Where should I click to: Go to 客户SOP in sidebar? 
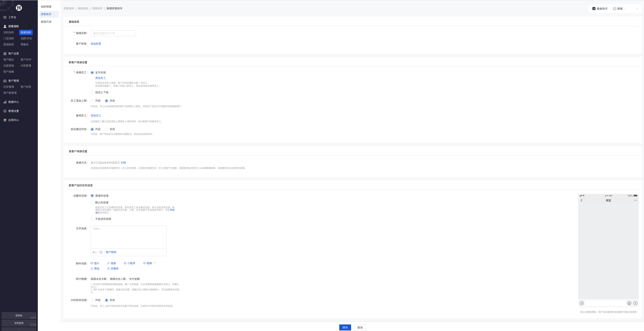(26, 60)
